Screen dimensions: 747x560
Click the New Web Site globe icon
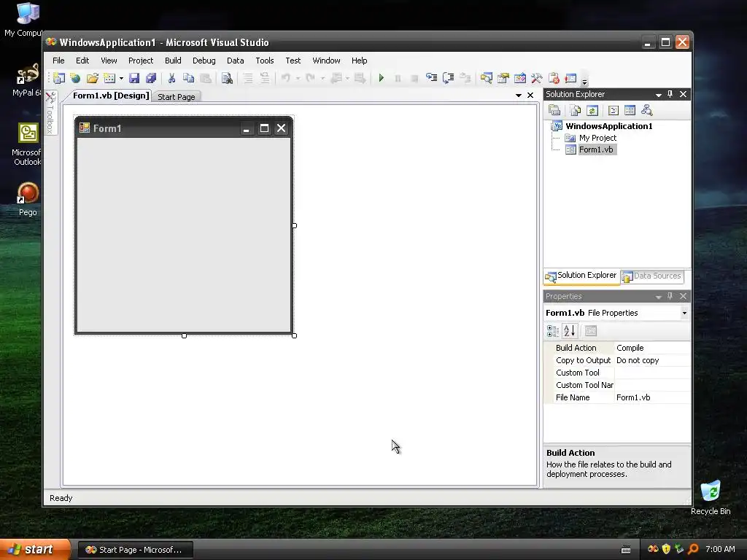click(75, 78)
